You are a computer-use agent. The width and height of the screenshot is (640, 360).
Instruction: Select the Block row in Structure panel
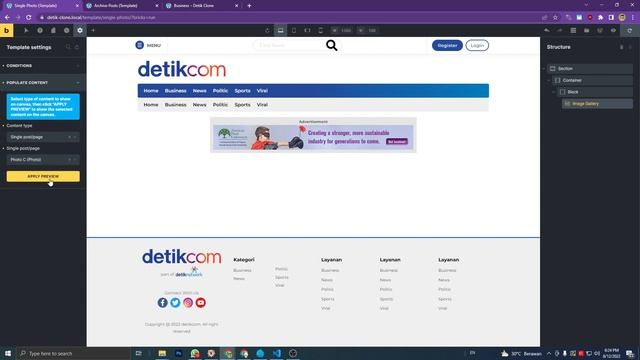click(x=595, y=92)
